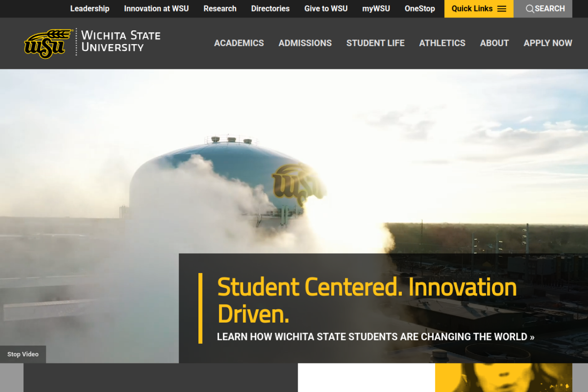This screenshot has height=392, width=588.
Task: Visit the Directories page
Action: [x=271, y=9]
